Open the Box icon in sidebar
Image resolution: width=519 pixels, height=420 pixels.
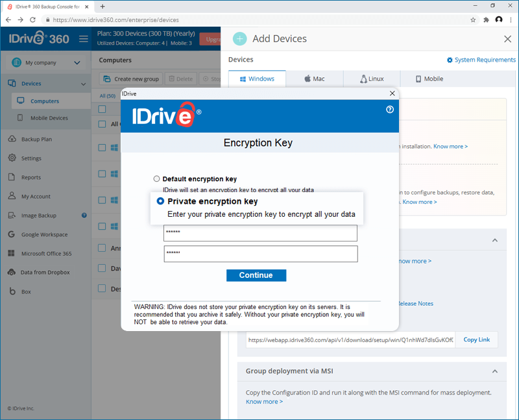(12, 291)
